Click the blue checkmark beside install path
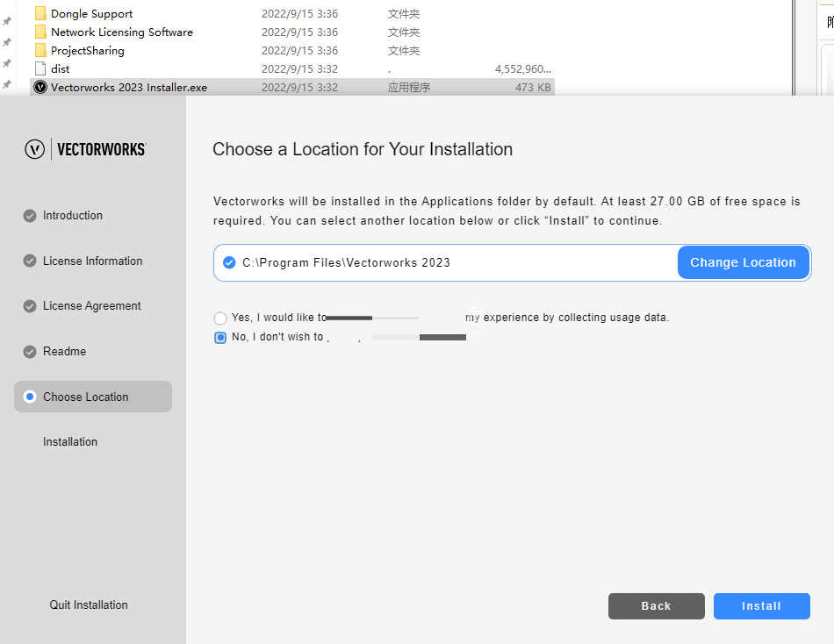Viewport: 834px width, 644px height. tap(229, 262)
